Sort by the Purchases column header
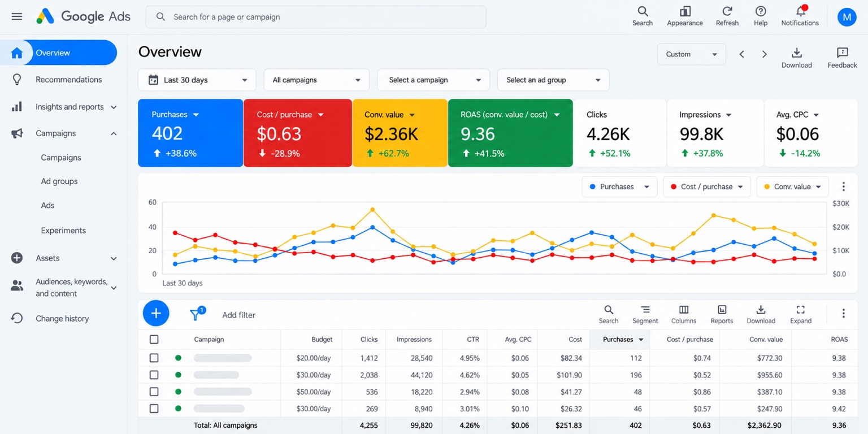 (619, 340)
